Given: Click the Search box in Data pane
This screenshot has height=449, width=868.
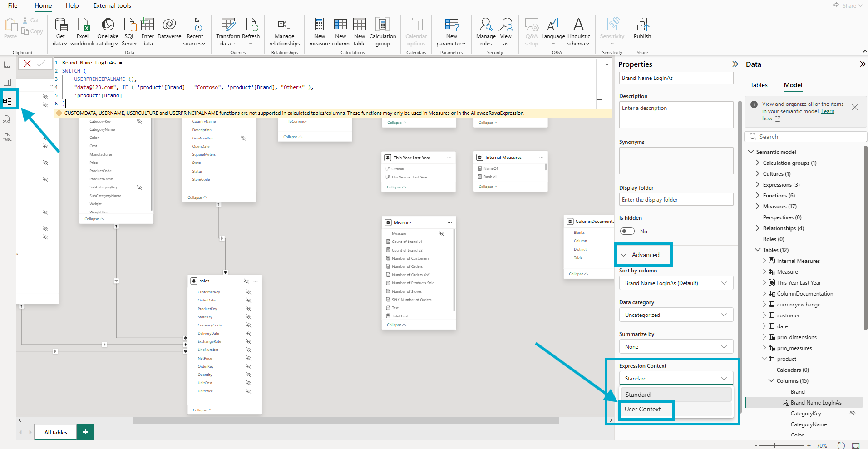Looking at the screenshot, I should click(x=806, y=137).
